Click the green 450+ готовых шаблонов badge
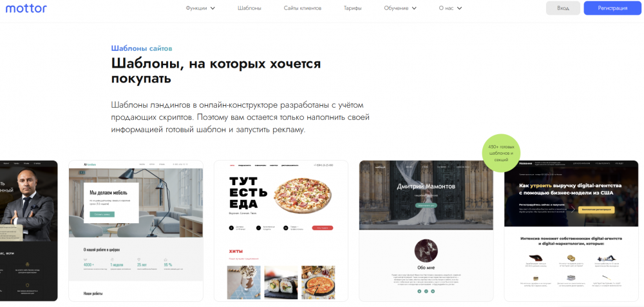This screenshot has width=644, height=307. tap(501, 153)
